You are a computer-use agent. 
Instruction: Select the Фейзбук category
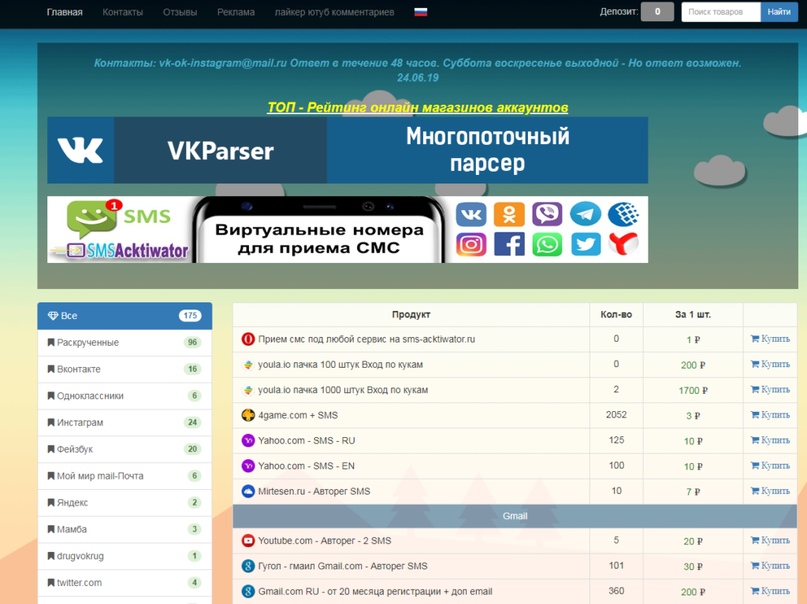click(125, 449)
